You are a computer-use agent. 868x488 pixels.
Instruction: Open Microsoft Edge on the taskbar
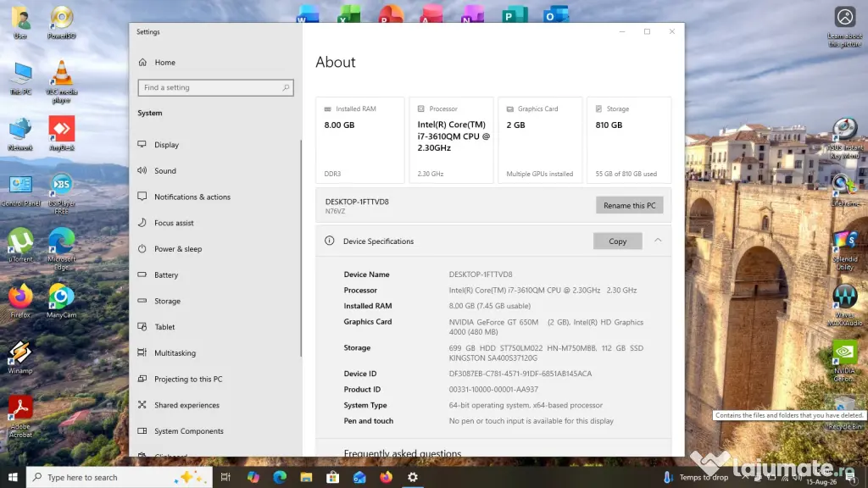click(x=280, y=477)
